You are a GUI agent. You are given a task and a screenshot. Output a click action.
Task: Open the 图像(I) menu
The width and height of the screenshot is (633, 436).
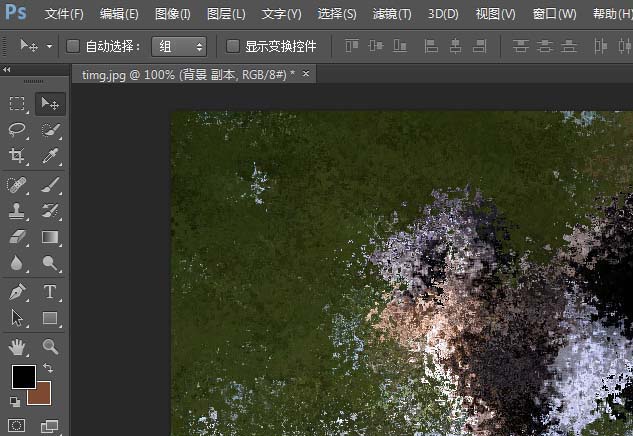173,14
